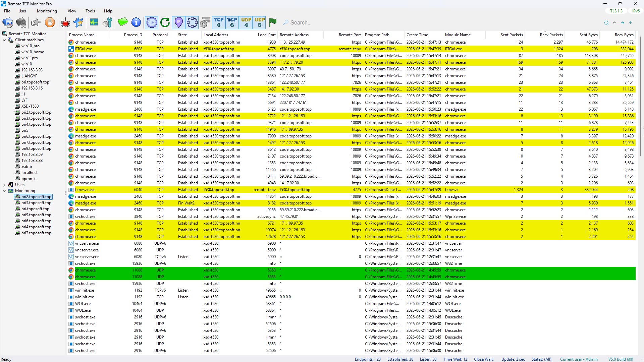Click the Chrome icon in the 113.125.227.49 row
The image size is (644, 362).
point(71,42)
